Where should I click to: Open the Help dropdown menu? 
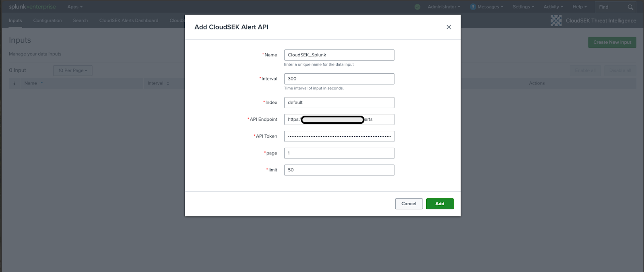click(x=580, y=7)
